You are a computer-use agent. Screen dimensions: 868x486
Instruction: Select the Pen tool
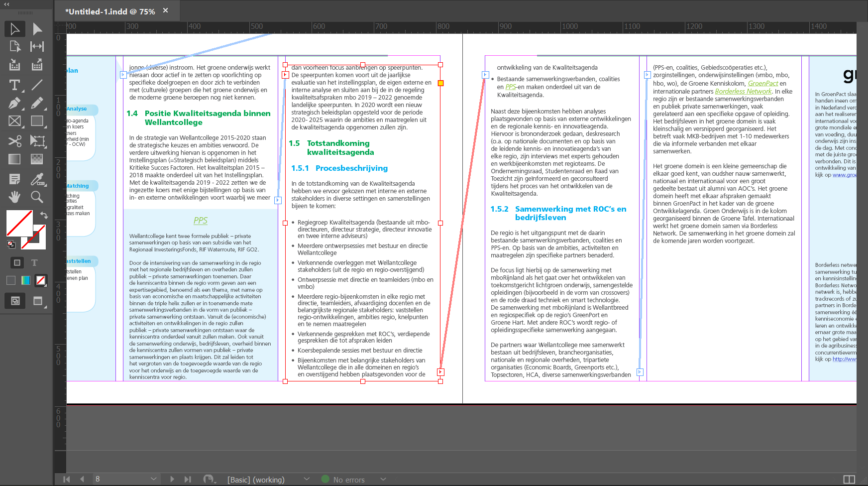click(14, 103)
